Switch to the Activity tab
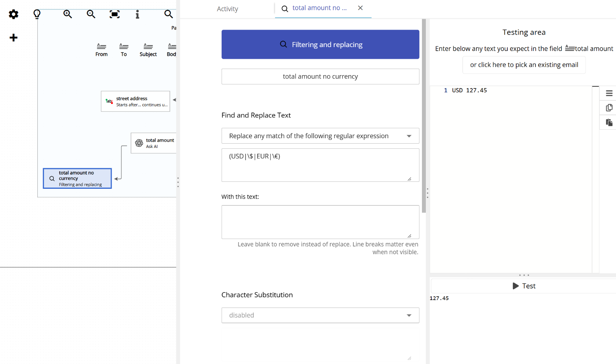616x364 pixels. (x=227, y=9)
